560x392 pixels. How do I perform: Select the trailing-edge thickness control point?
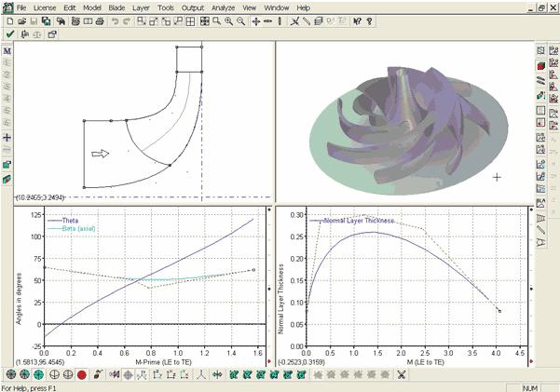[499, 311]
